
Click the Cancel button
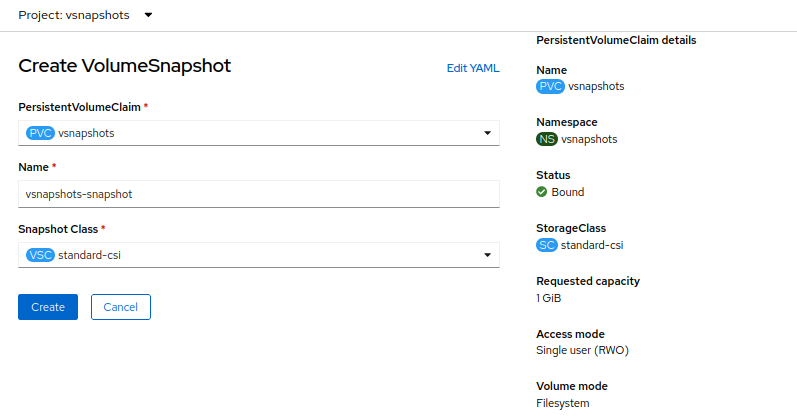[121, 307]
